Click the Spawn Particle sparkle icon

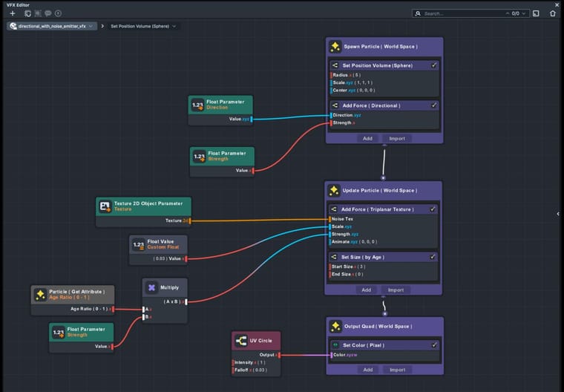click(x=335, y=47)
